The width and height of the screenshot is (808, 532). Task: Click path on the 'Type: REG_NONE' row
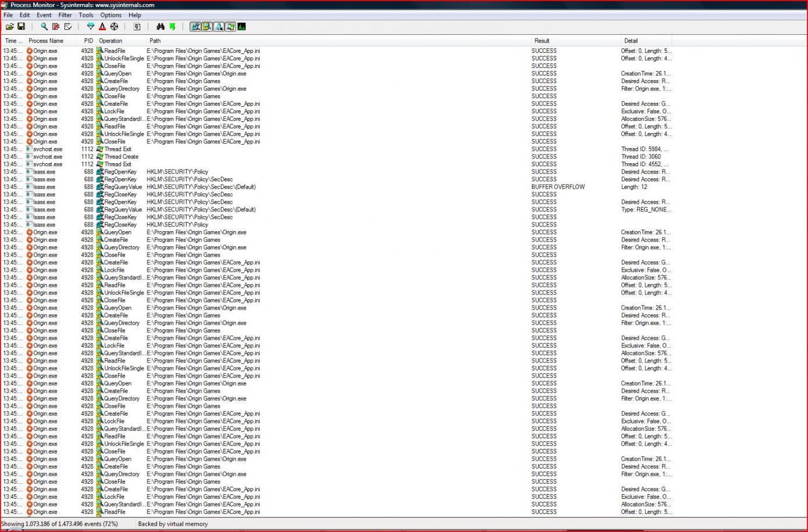201,210
